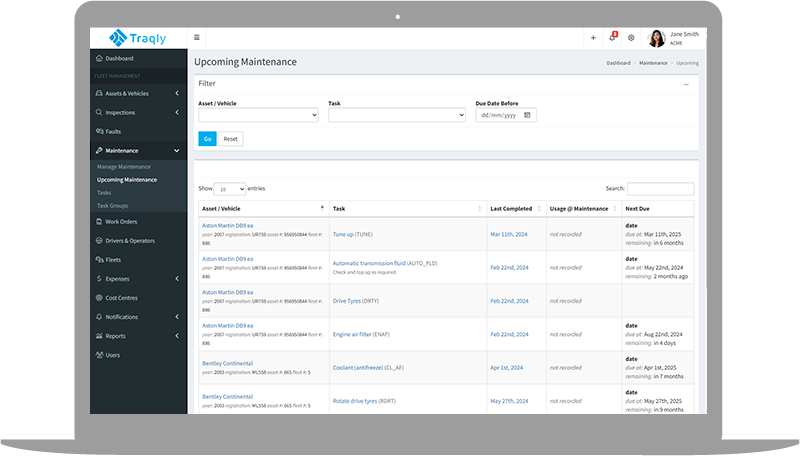Click the Faults icon in sidebar

pos(99,131)
